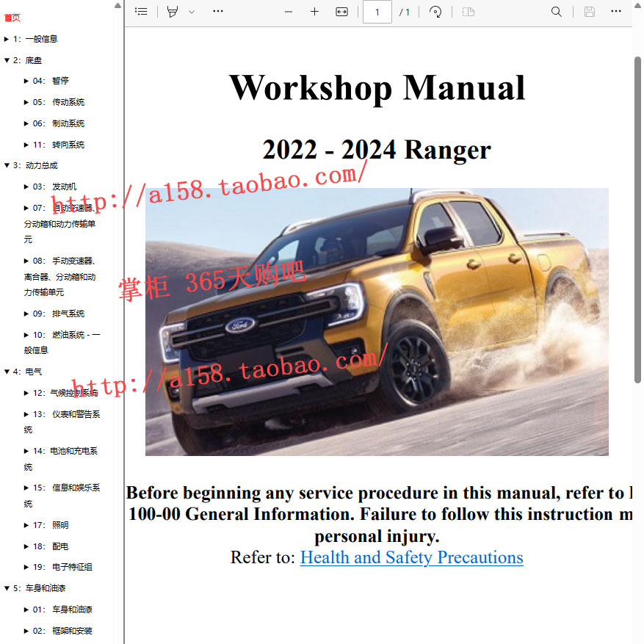
Task: Open highlight tool options dropdown arrow
Action: [x=192, y=12]
